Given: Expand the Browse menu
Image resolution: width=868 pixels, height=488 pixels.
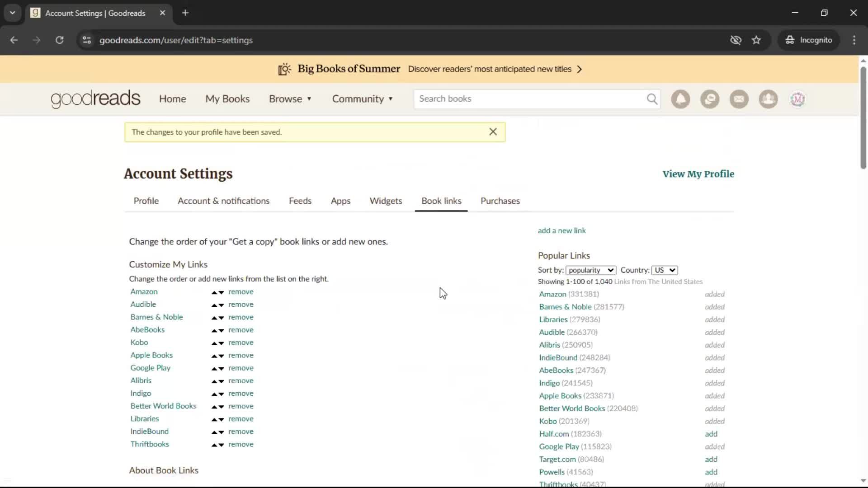Looking at the screenshot, I should coord(290,99).
